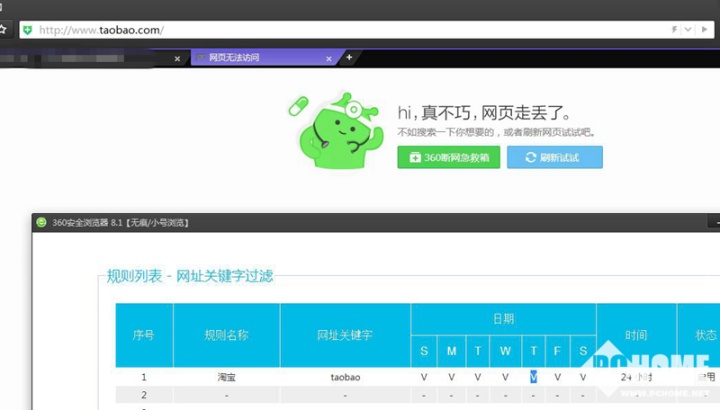Click the 网址关键字 column header
Image resolution: width=720 pixels, height=410 pixels.
(x=345, y=335)
